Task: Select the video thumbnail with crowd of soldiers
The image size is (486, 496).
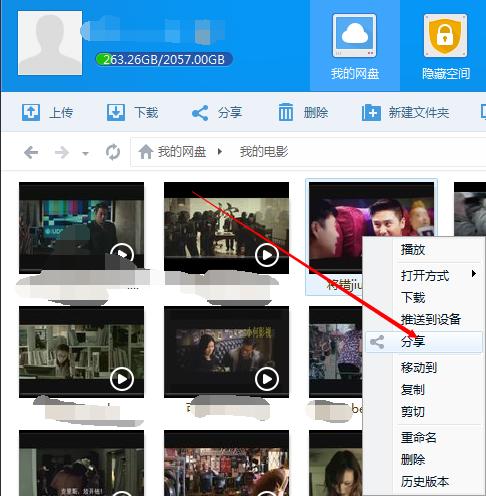Action: [226, 228]
